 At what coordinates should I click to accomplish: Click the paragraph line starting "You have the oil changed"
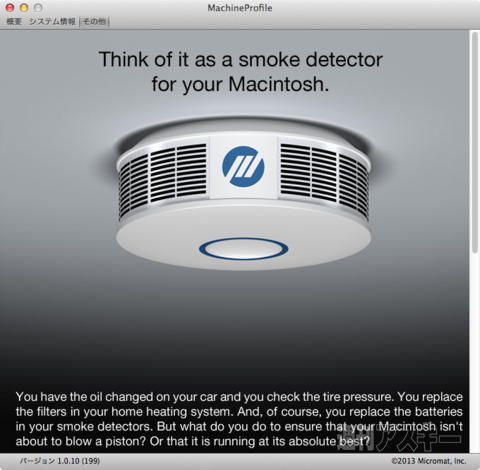pos(239,397)
